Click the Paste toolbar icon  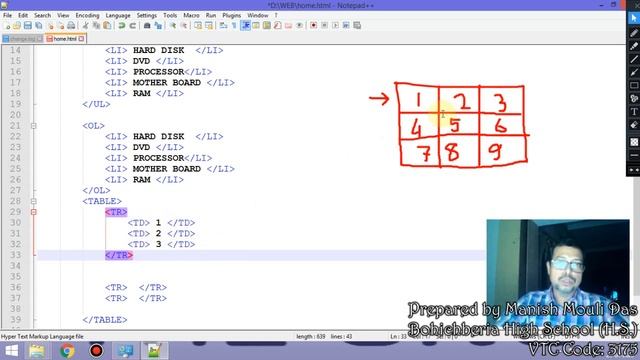[107, 25]
